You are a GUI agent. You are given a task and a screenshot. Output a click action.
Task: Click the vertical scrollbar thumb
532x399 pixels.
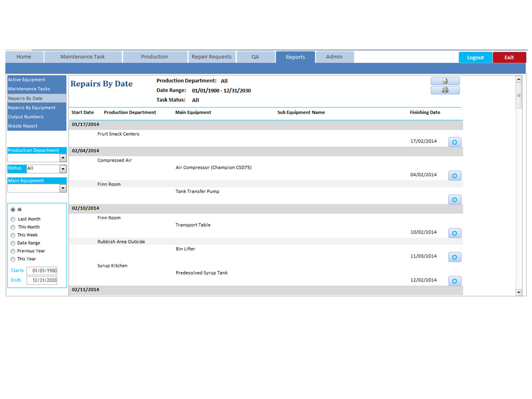pyautogui.click(x=518, y=95)
